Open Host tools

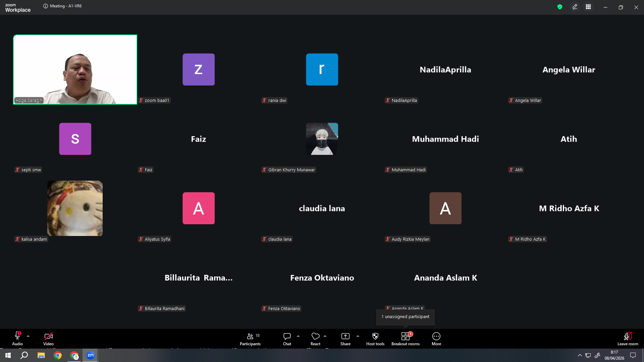pyautogui.click(x=375, y=339)
